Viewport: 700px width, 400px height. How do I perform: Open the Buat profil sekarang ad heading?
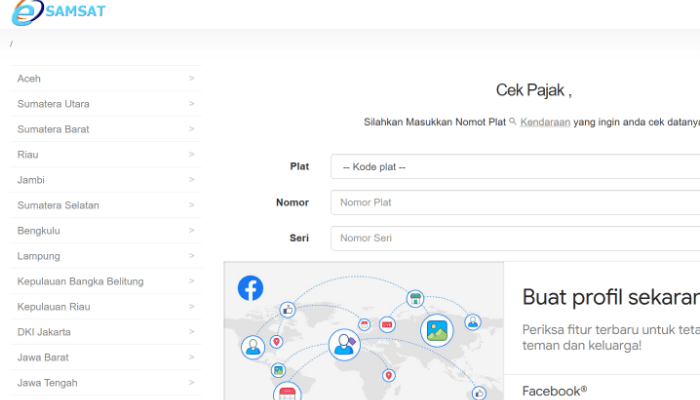point(610,297)
